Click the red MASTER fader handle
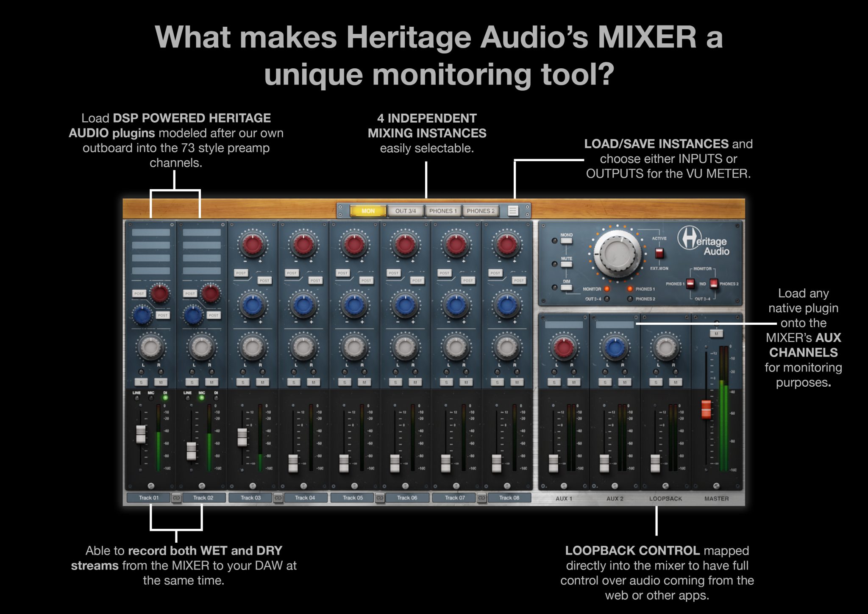This screenshot has width=868, height=614. coord(706,409)
